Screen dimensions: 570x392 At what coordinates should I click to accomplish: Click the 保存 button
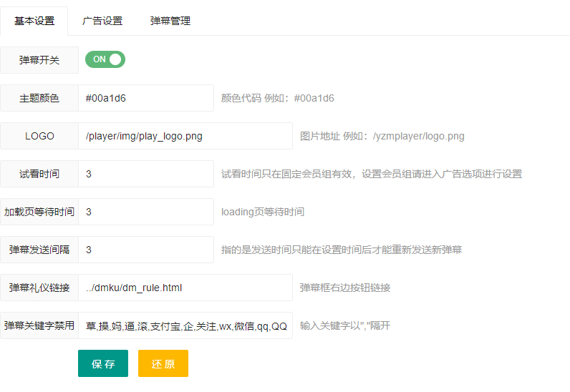point(103,363)
